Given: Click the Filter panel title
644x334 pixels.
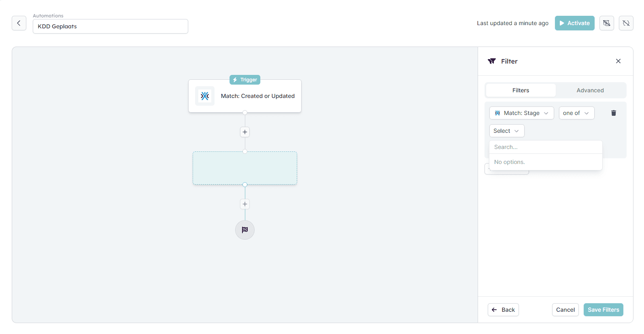Looking at the screenshot, I should [x=509, y=61].
